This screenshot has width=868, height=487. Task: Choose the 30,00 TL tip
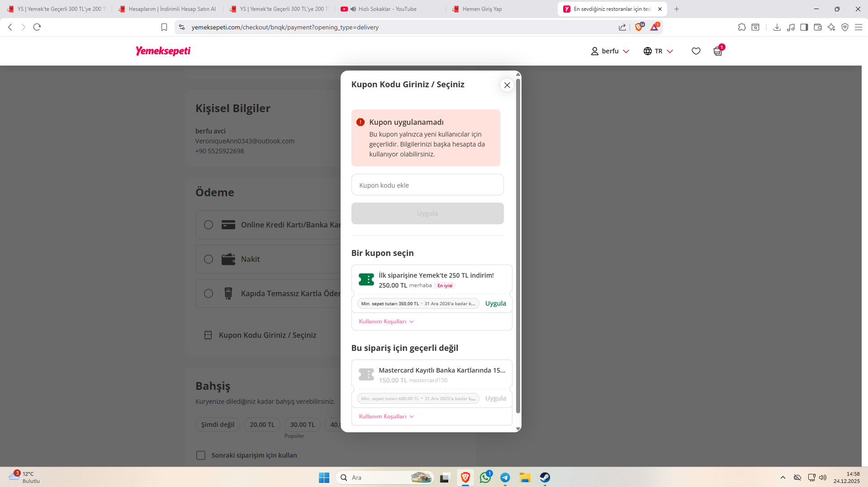pyautogui.click(x=303, y=425)
